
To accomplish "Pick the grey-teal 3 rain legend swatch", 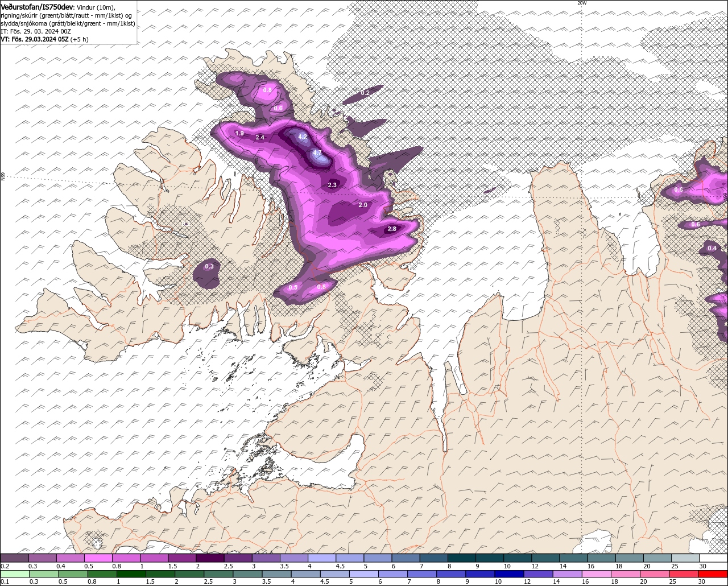I will pos(247,573).
